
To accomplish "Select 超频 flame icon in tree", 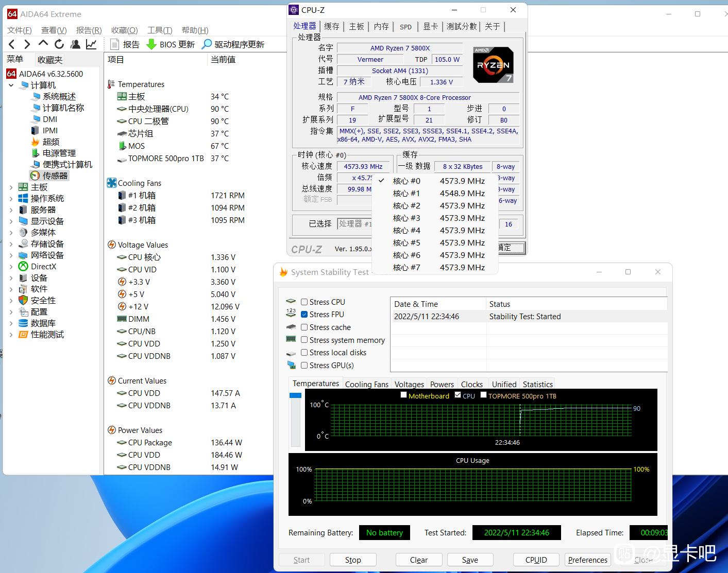I will click(x=35, y=142).
